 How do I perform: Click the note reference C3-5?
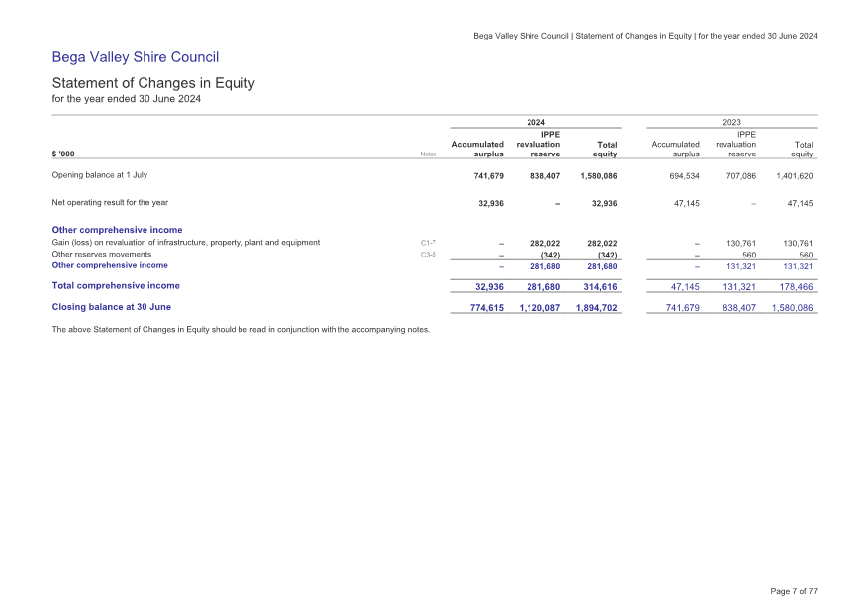pyautogui.click(x=428, y=255)
